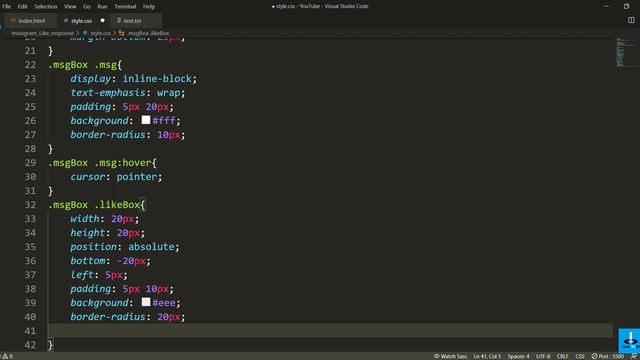Click the blue download overlay icon

[629, 340]
